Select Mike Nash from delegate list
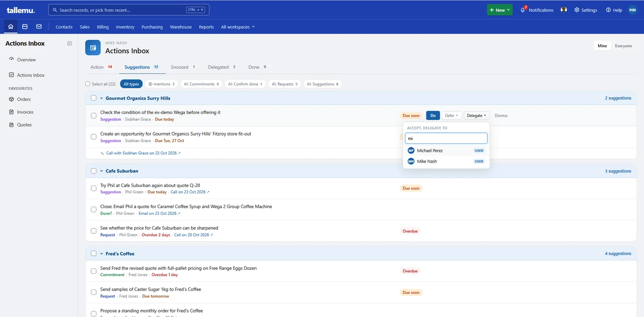Viewport: 644px width, 317px height. 446,161
